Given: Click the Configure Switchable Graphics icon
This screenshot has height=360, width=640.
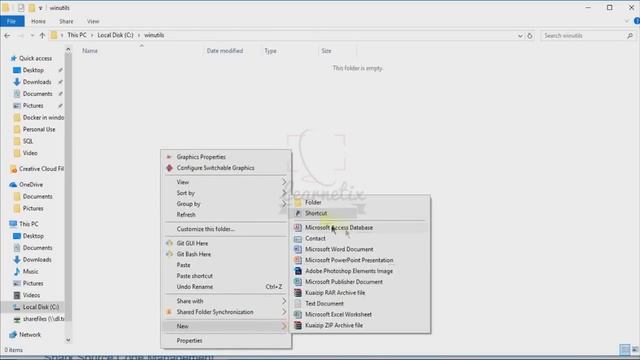Looking at the screenshot, I should click(x=169, y=168).
